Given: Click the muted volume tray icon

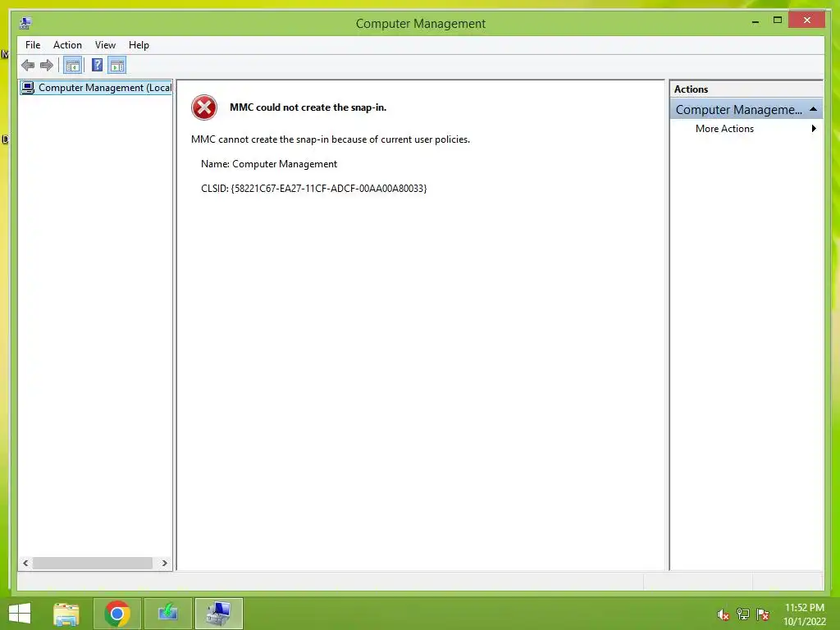Looking at the screenshot, I should [x=724, y=614].
